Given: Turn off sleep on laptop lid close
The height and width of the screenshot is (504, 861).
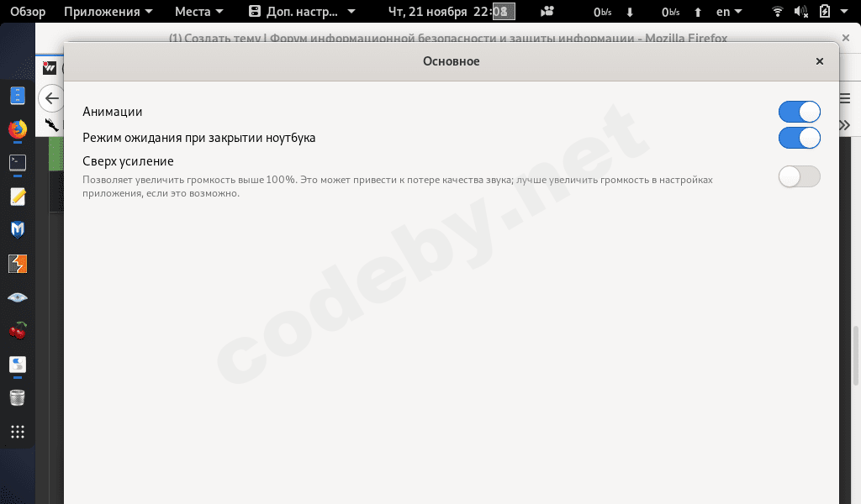Looking at the screenshot, I should coord(799,137).
